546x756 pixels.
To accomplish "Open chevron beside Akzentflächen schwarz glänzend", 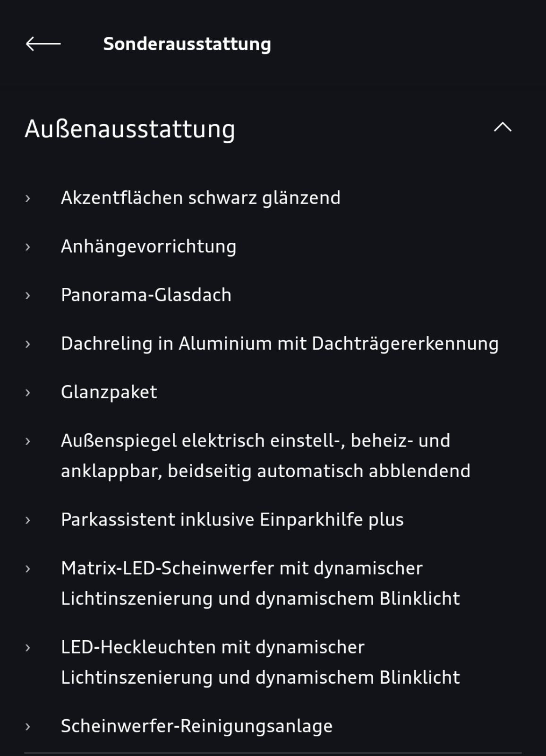I will pos(28,198).
